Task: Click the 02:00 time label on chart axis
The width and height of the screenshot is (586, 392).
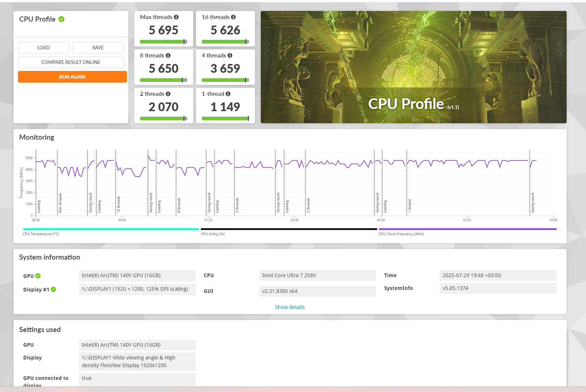Action: click(x=294, y=220)
